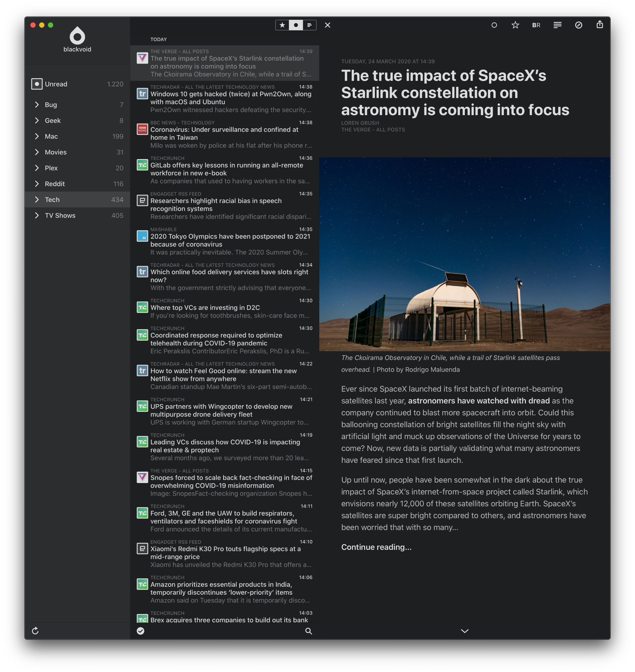Share the article
Viewport: 635px width, 672px height.
point(600,24)
